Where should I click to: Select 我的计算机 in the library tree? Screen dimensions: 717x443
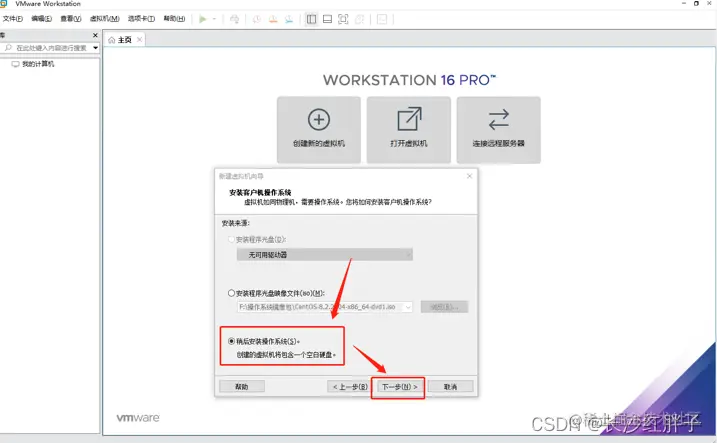click(x=38, y=64)
